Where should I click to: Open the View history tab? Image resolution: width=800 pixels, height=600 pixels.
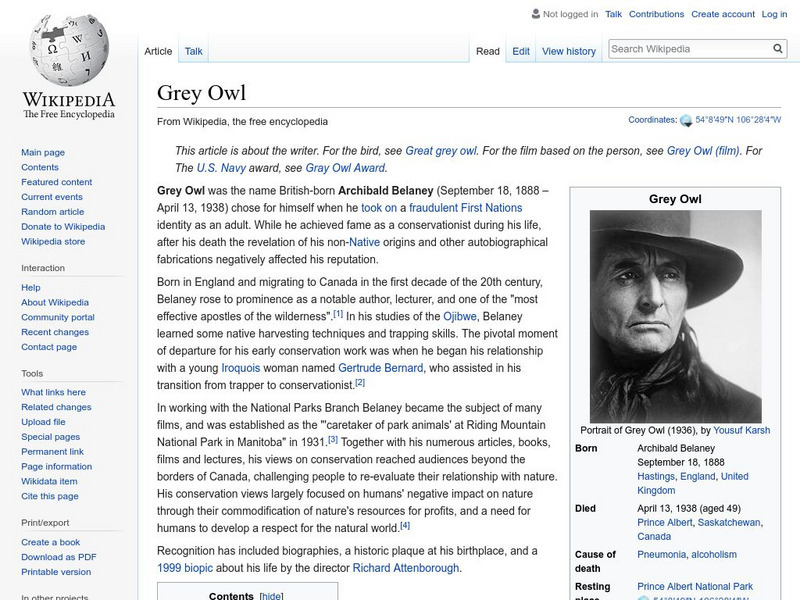(569, 51)
